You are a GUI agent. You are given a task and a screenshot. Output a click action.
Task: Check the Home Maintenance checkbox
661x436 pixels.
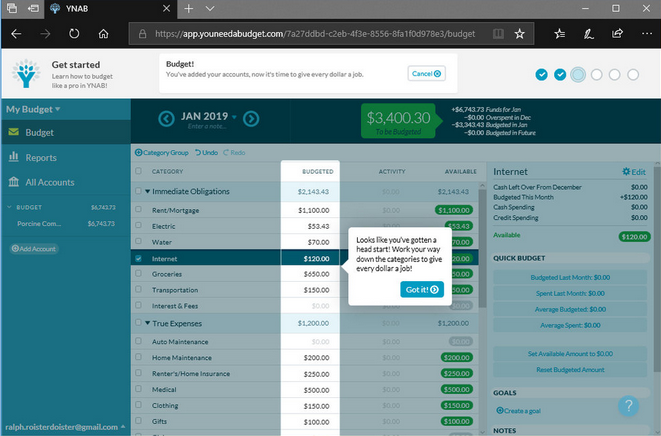[x=138, y=357]
